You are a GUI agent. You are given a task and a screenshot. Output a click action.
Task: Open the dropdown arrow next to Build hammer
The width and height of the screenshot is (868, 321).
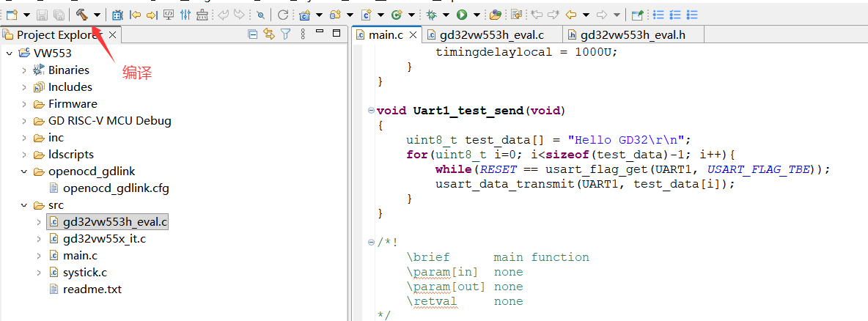coord(97,14)
